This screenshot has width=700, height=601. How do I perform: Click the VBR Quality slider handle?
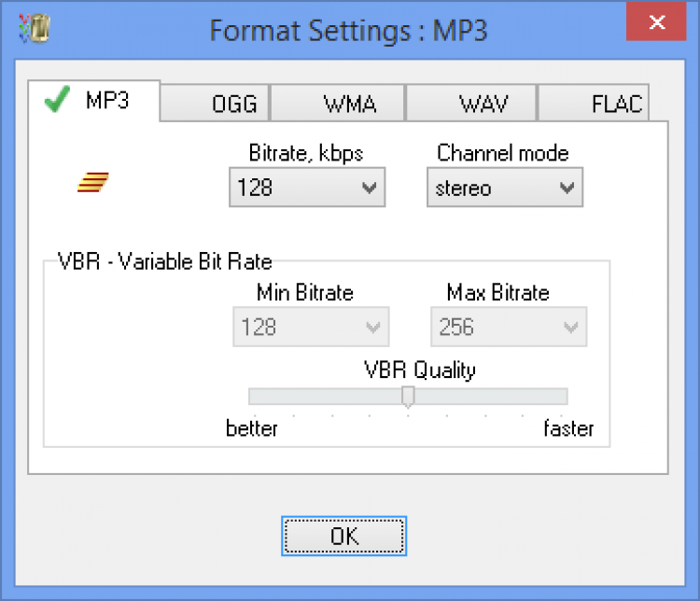[408, 398]
